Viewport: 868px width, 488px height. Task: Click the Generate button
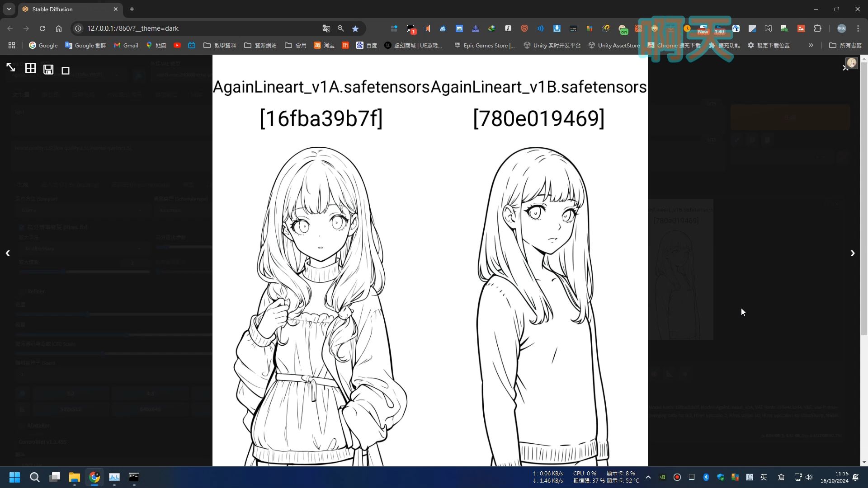(789, 117)
